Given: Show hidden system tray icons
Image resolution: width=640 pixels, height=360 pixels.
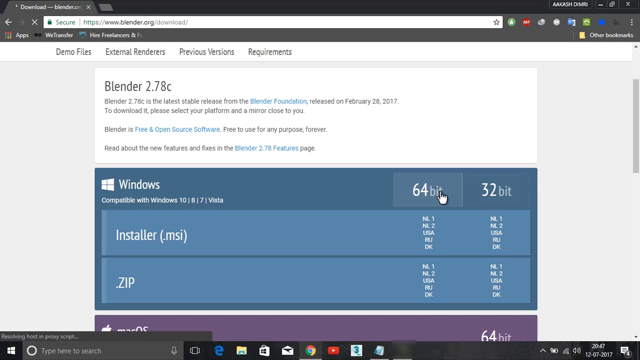Looking at the screenshot, I should click(542, 351).
